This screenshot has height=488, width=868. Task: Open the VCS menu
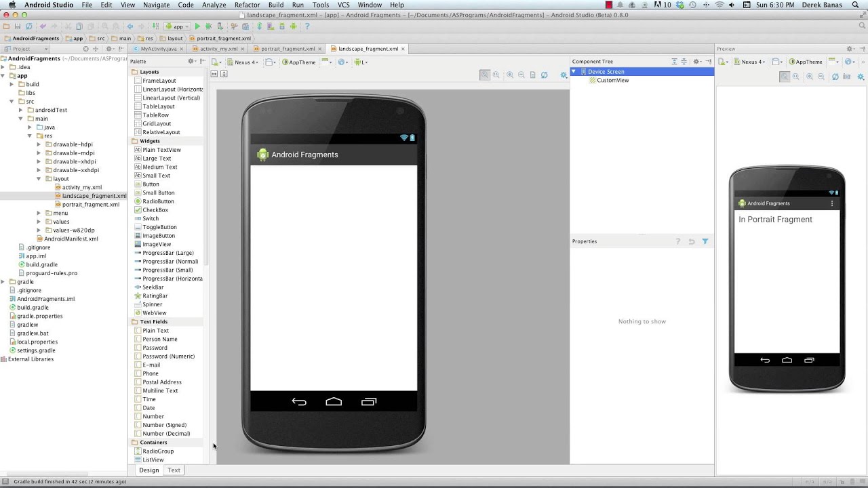point(344,5)
